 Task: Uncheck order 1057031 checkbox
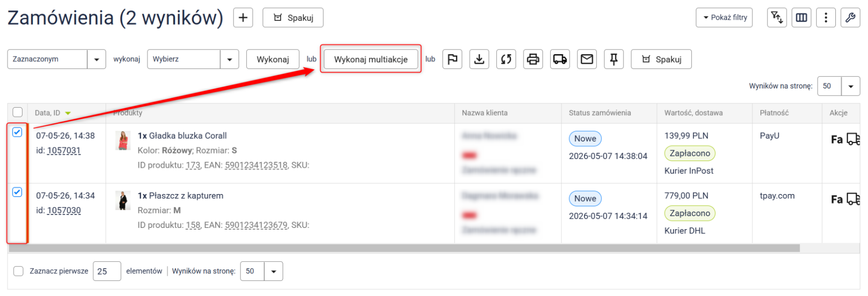pos(17,132)
